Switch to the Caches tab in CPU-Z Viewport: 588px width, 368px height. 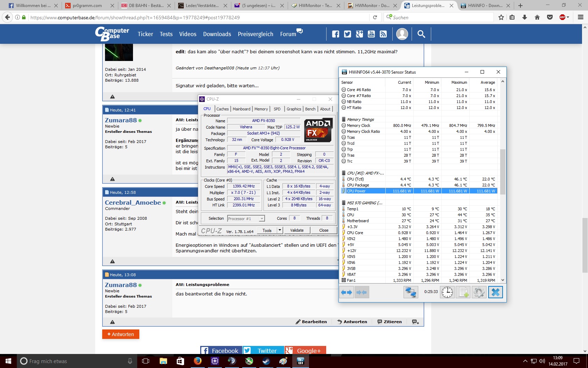[x=222, y=109]
